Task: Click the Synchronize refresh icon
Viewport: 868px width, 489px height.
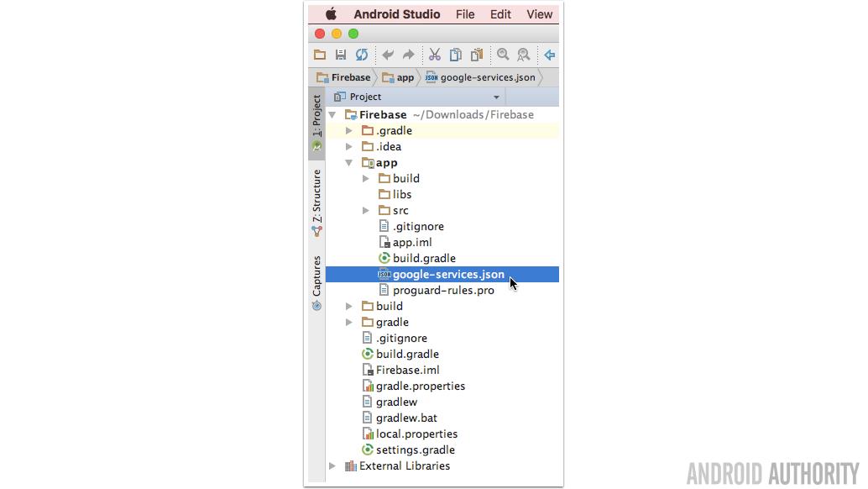Action: pos(362,54)
